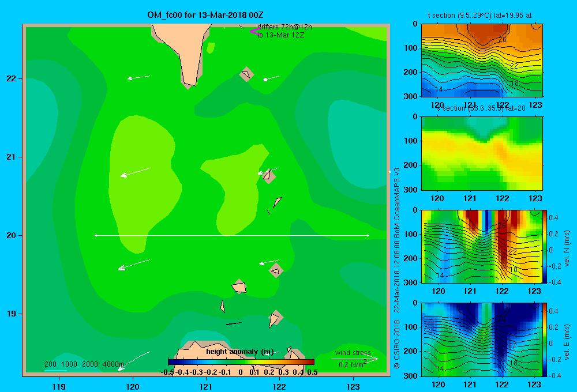Viewport: 577px width, 392px height.
Task: Open the temperature section plot
Action: [x=482, y=61]
